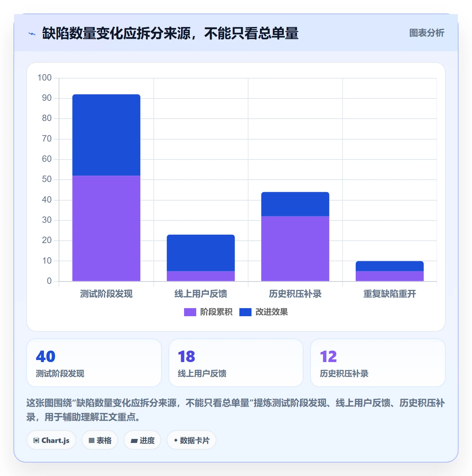The image size is (472, 476).
Task: Click the blue segment of the 测试阶段发现 bar
Action: point(106,135)
